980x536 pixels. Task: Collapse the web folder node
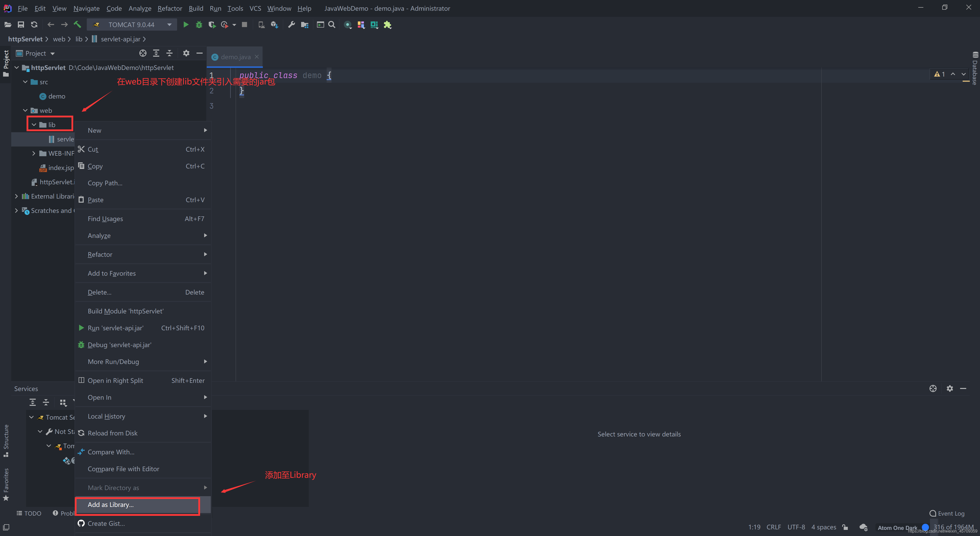click(25, 110)
